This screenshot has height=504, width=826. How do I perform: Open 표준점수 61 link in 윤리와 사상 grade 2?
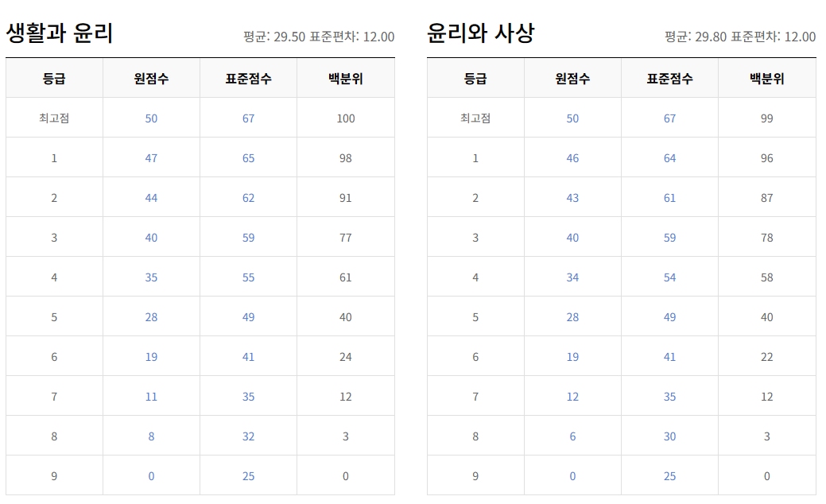669,198
